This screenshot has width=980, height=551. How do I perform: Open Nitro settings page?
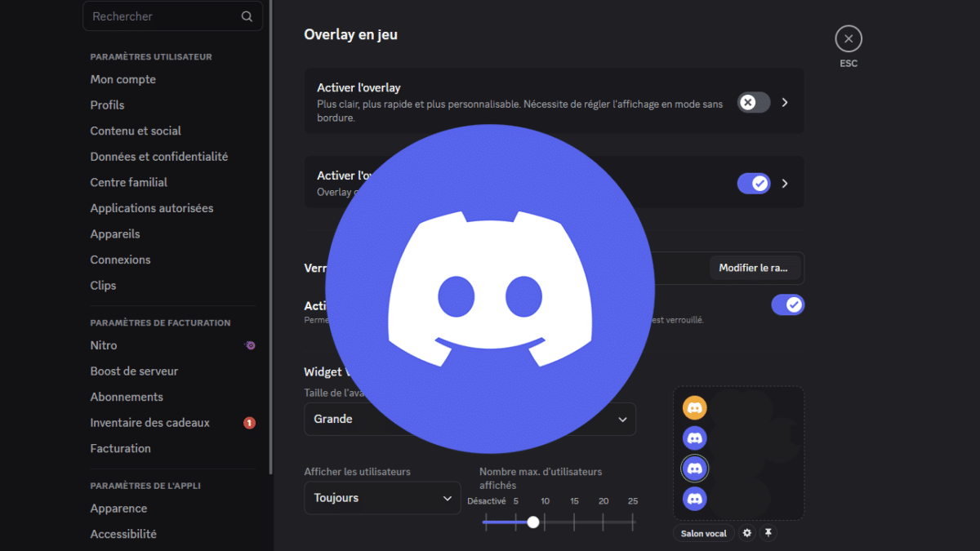104,345
